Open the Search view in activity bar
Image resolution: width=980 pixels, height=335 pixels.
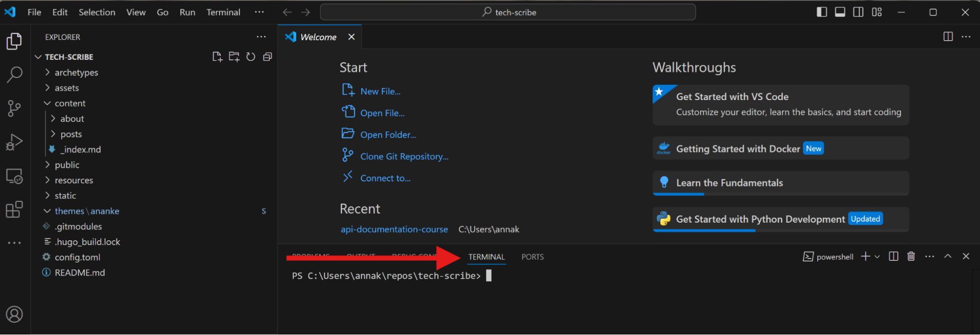click(x=14, y=75)
